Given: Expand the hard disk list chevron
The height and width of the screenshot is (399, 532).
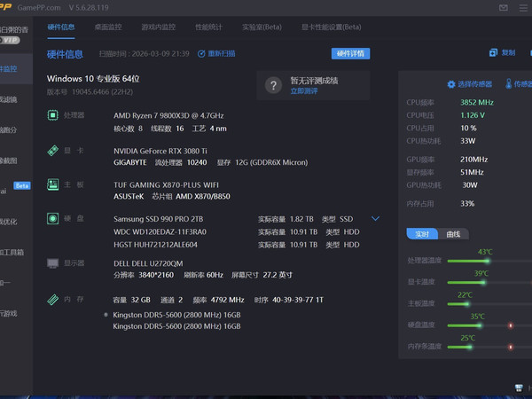Looking at the screenshot, I should [x=375, y=218].
